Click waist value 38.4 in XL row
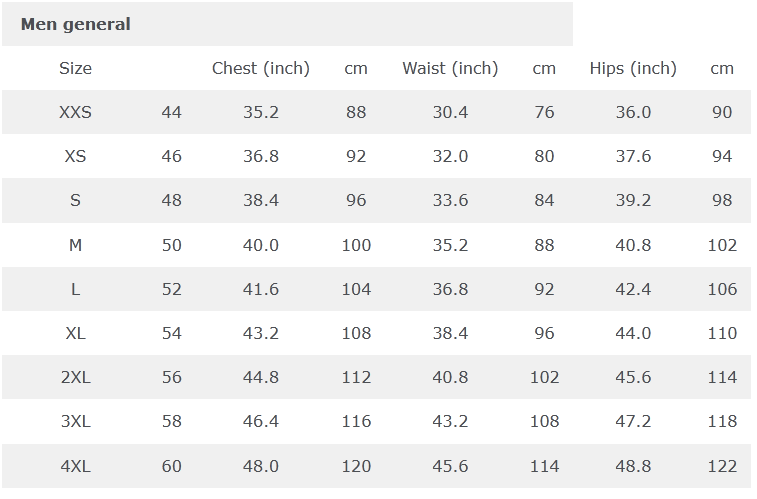 click(450, 333)
